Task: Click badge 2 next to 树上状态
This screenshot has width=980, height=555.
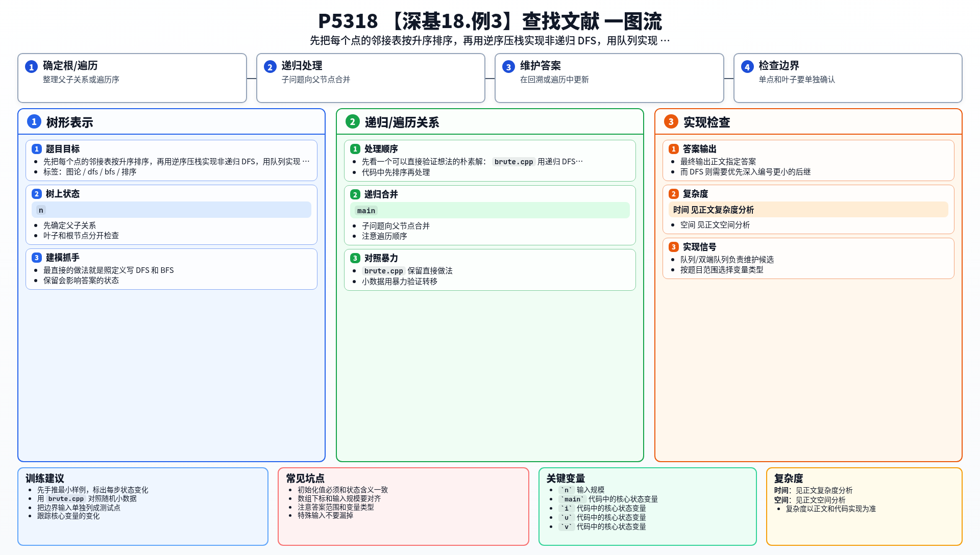Action: (37, 194)
